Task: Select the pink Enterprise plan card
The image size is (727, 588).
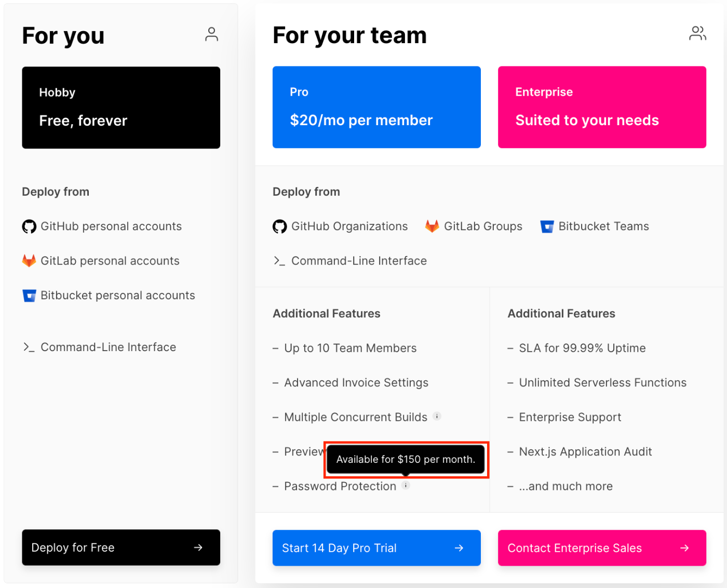Action: tap(602, 107)
